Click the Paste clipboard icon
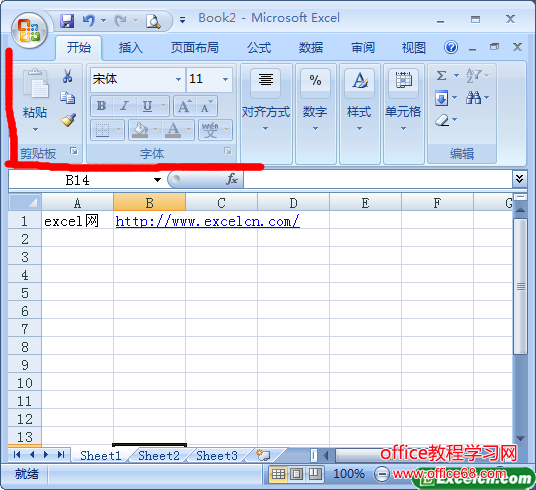Screen dimensions: 536x490 36,84
